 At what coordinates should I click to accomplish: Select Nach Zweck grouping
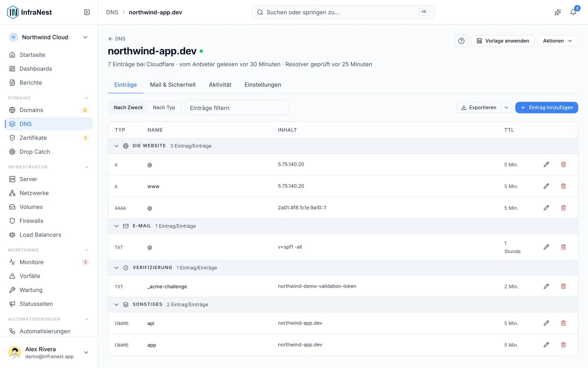click(x=128, y=107)
